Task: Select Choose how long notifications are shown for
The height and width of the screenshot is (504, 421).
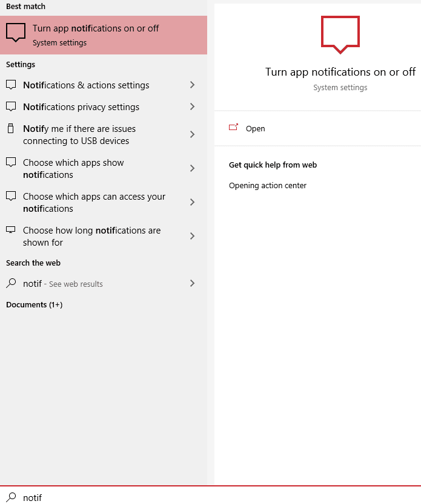Action: (x=104, y=236)
